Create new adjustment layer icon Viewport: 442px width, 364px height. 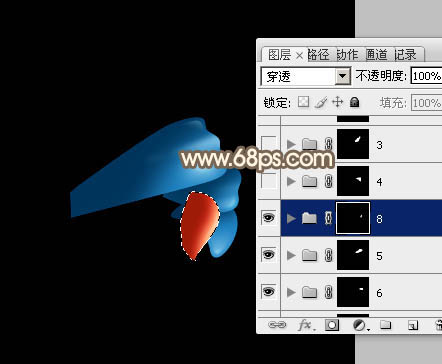click(x=360, y=325)
